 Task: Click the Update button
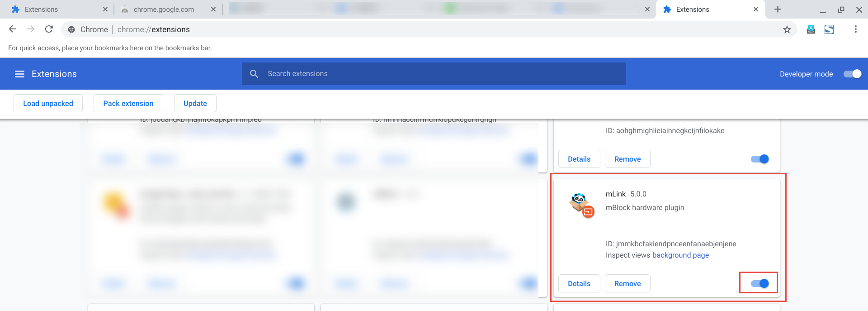point(195,103)
